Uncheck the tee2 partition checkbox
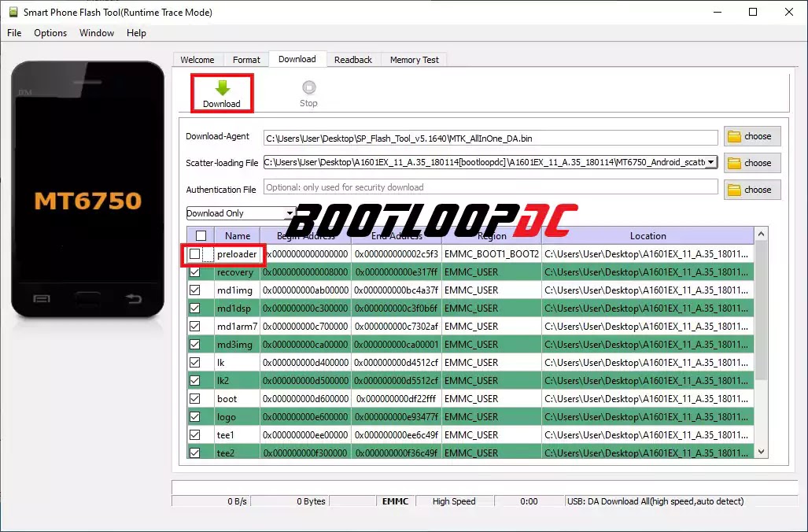Viewport: 808px width, 532px height. tap(195, 452)
